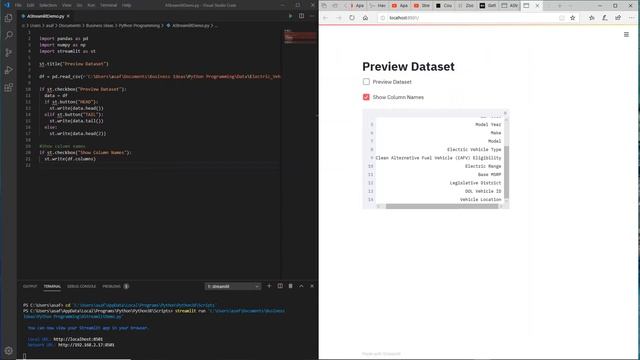Open the browser Settings and more menu
This screenshot has width=640, height=360.
[631, 18]
